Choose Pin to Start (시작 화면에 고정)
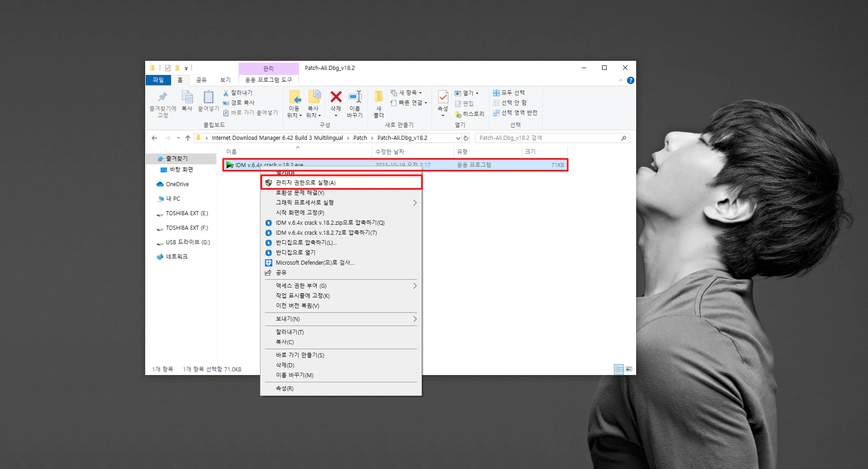Image resolution: width=868 pixels, height=469 pixels. coord(341,212)
